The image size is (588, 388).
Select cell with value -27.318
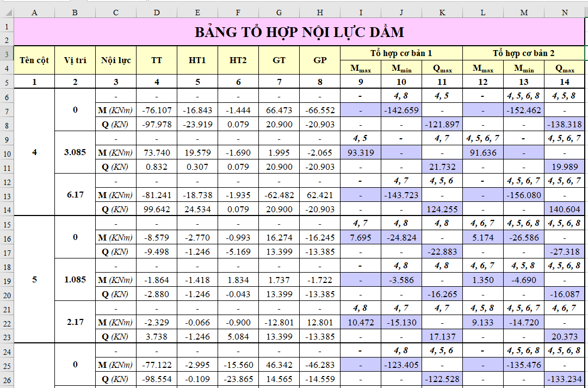coord(565,251)
